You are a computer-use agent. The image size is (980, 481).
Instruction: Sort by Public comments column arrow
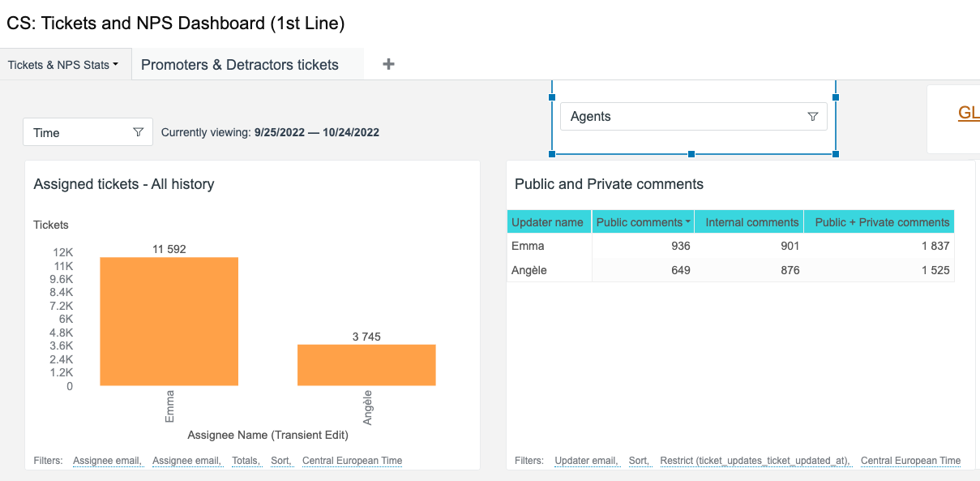[x=688, y=222]
